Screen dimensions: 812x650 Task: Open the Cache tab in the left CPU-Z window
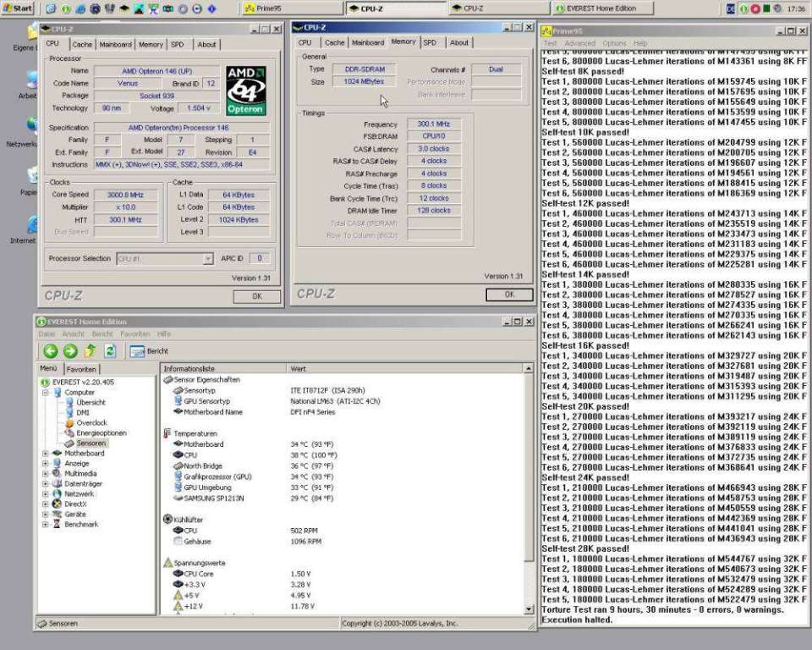(82, 45)
